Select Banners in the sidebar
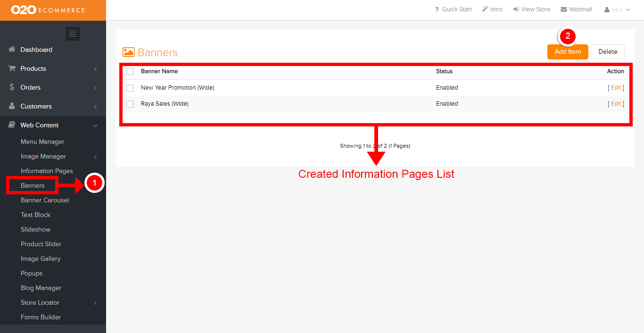Screen dimensions: 644x333 33,185
